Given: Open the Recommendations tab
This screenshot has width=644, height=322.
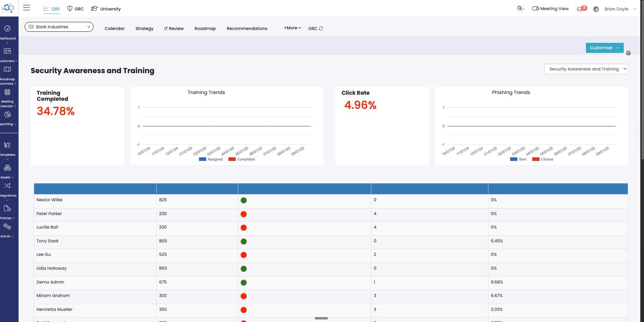Looking at the screenshot, I should [x=247, y=29].
